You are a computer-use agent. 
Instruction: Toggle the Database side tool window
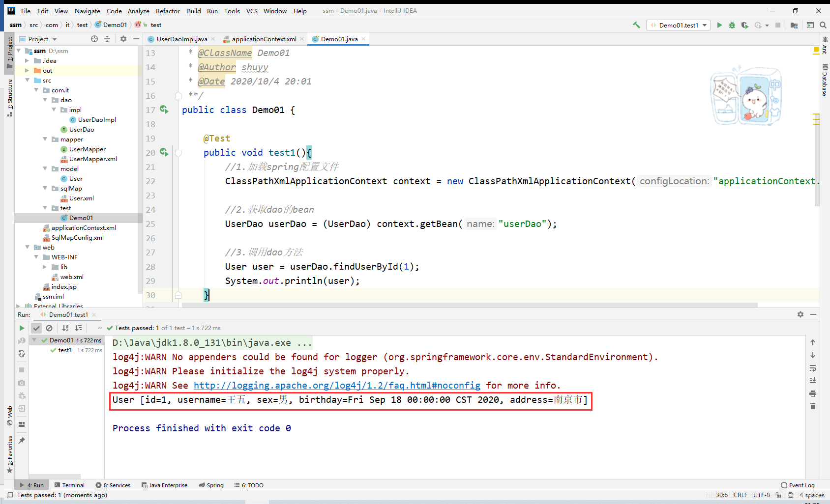(825, 80)
